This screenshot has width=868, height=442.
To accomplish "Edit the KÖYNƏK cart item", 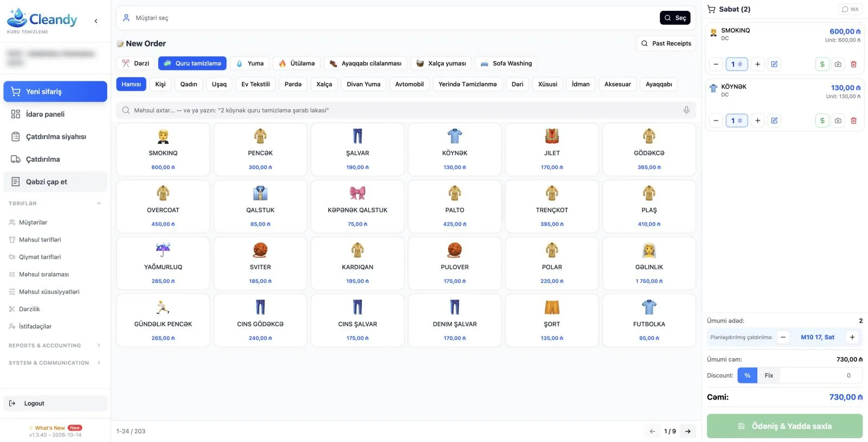I will [774, 121].
